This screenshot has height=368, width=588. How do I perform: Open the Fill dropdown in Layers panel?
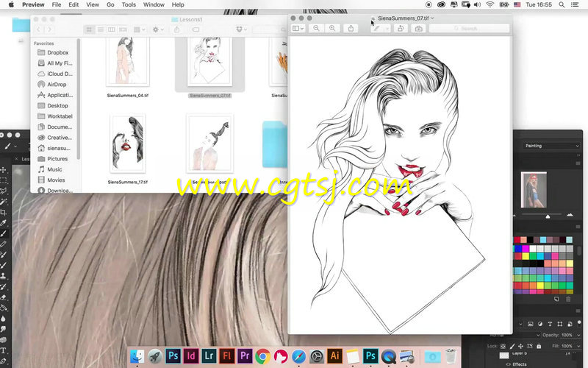[578, 346]
